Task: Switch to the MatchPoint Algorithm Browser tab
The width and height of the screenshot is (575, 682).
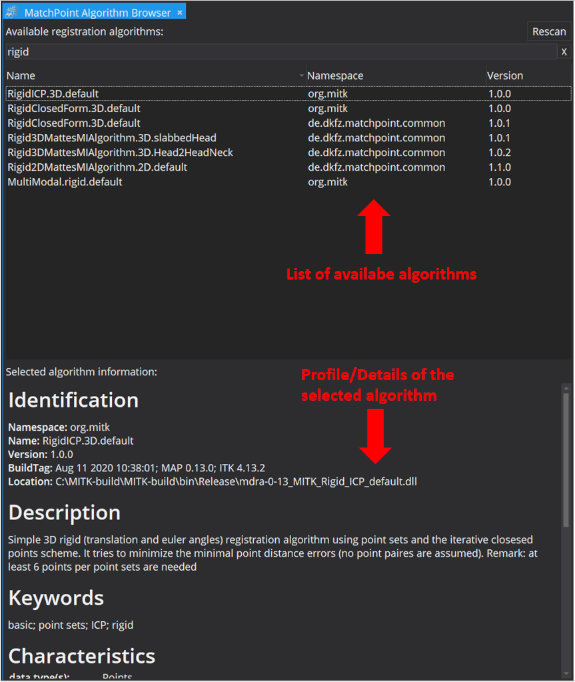Action: click(97, 13)
